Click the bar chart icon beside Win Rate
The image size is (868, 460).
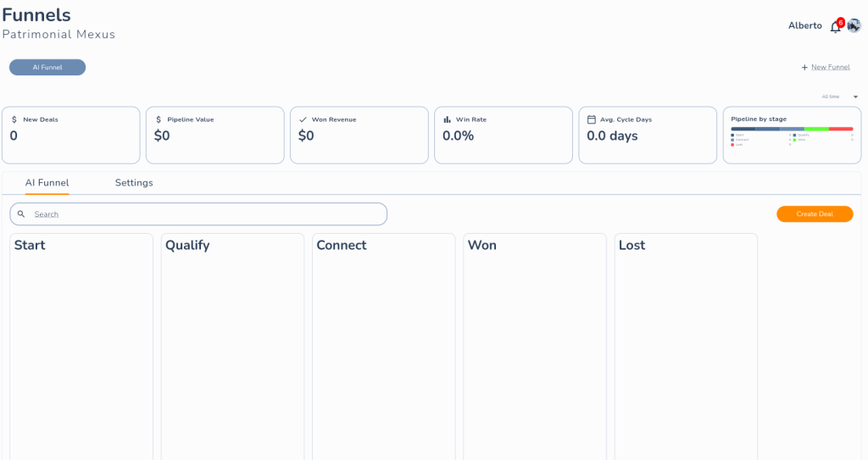tap(447, 119)
